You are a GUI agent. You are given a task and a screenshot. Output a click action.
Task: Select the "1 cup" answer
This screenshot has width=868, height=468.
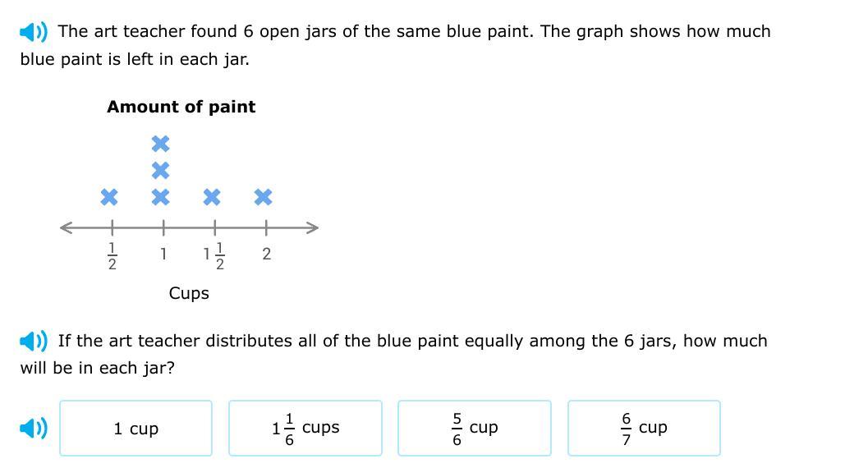[135, 429]
